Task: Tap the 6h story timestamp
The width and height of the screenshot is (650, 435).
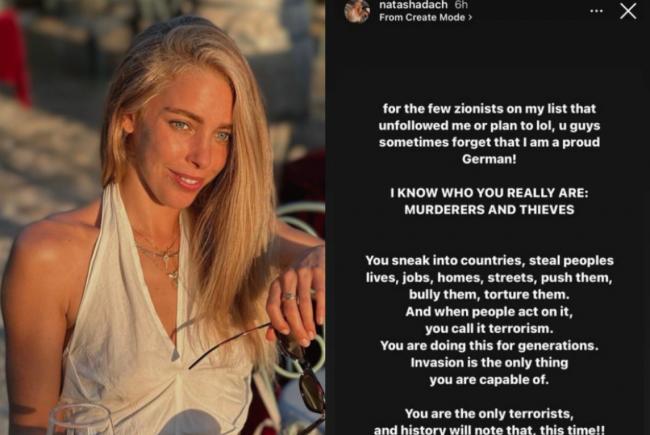Action: (461, 5)
